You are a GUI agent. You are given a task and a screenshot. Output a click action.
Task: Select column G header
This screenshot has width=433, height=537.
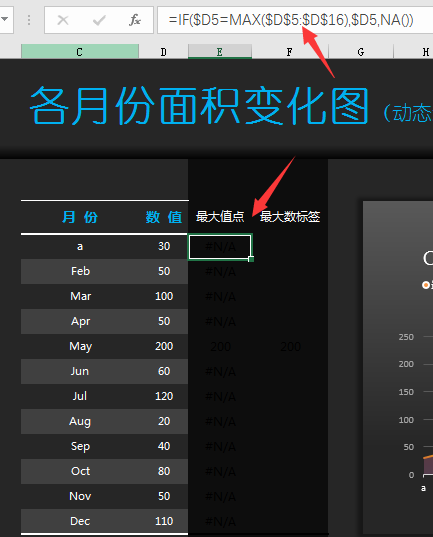point(361,52)
